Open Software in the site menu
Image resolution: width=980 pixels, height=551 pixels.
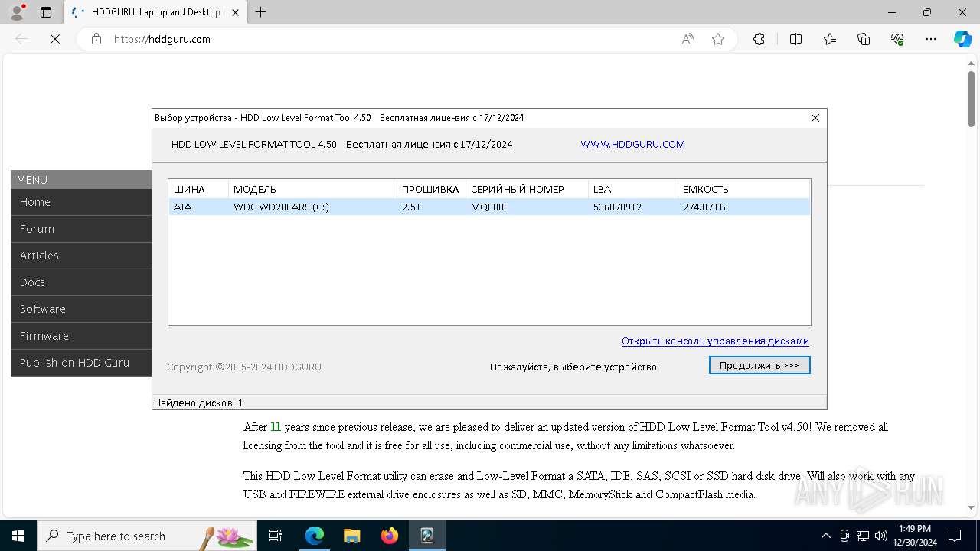[x=81, y=309]
